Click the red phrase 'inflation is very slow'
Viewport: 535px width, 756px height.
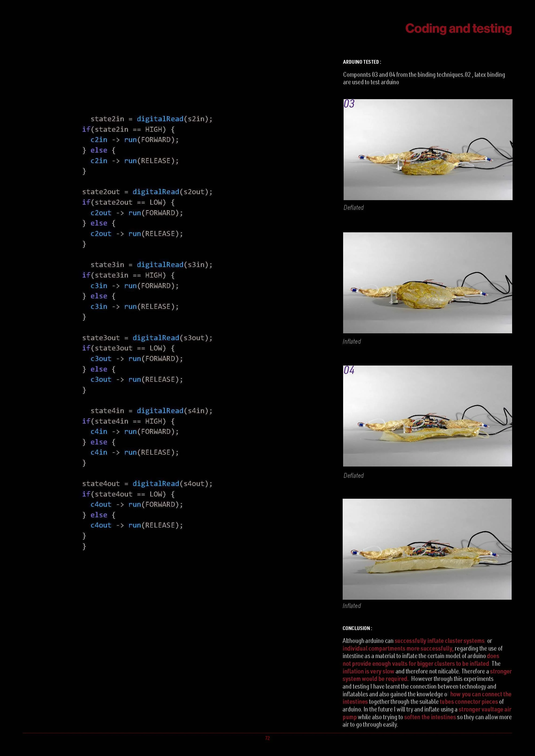pyautogui.click(x=368, y=671)
